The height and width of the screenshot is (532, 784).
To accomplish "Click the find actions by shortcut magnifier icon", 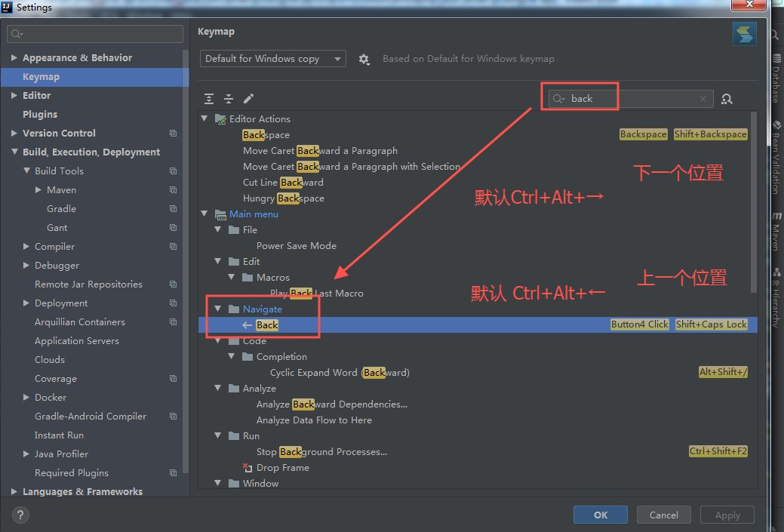I will click(727, 99).
